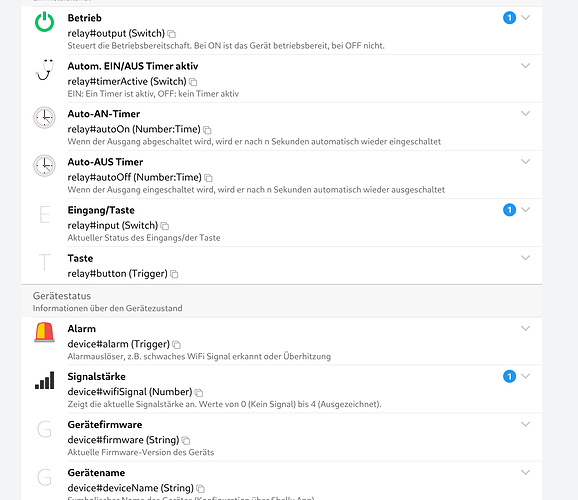Select the Autom. EIN/AUS Timer aktiv entry
578x500 pixels.
click(282, 79)
